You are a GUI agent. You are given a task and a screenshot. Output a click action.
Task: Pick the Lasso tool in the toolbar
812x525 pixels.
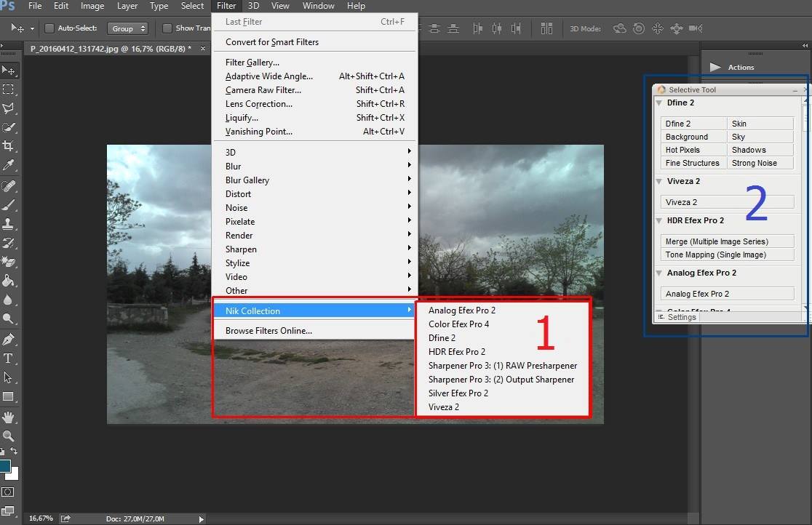tap(9, 108)
